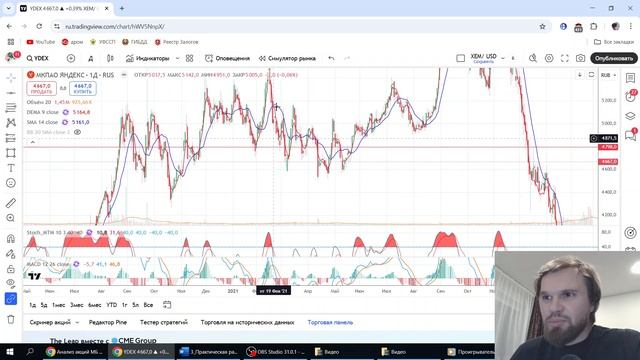Image resolution: width=640 pixels, height=360 pixels.
Task: Select the Fibonacci retracement tool
Action: (11, 108)
